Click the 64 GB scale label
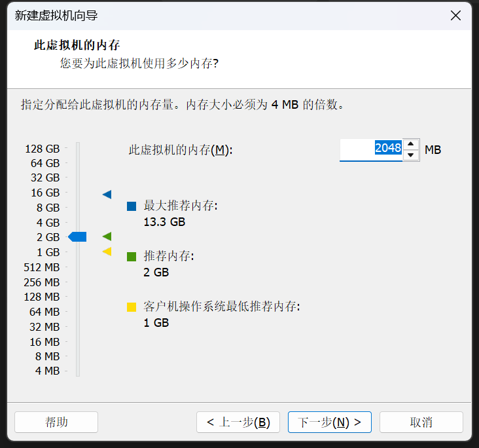 point(45,163)
